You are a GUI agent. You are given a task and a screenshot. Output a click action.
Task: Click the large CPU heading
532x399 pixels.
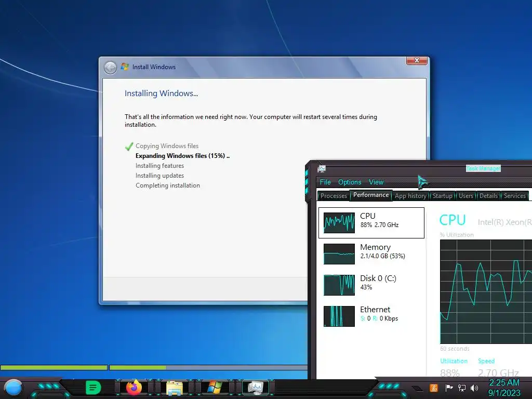click(453, 220)
